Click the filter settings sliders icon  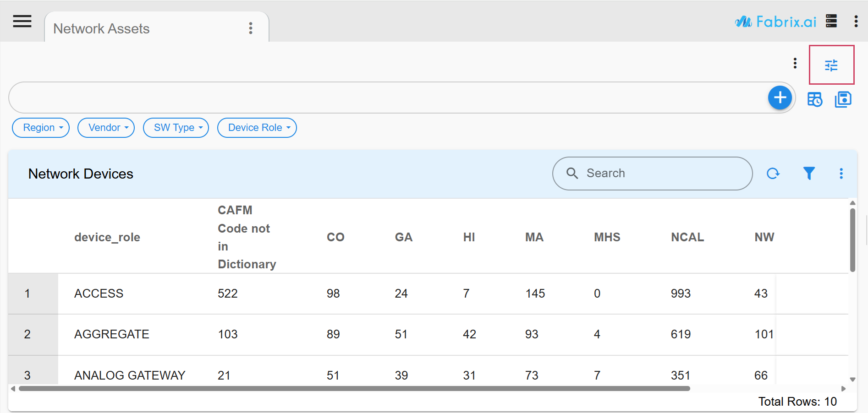click(x=831, y=65)
